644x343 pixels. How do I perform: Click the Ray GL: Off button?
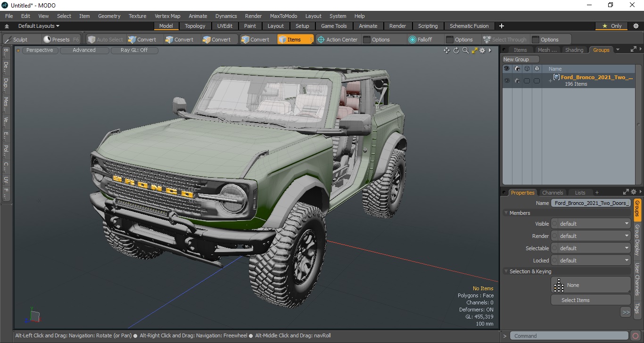[134, 50]
